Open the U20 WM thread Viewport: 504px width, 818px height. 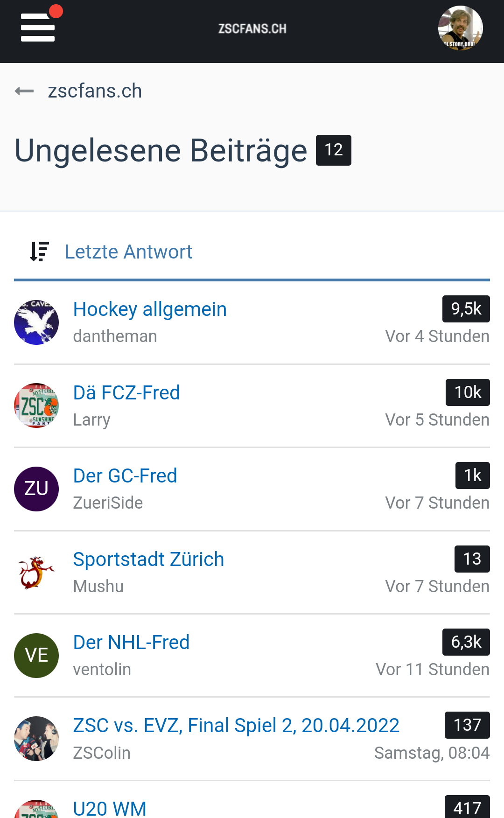pyautogui.click(x=110, y=808)
